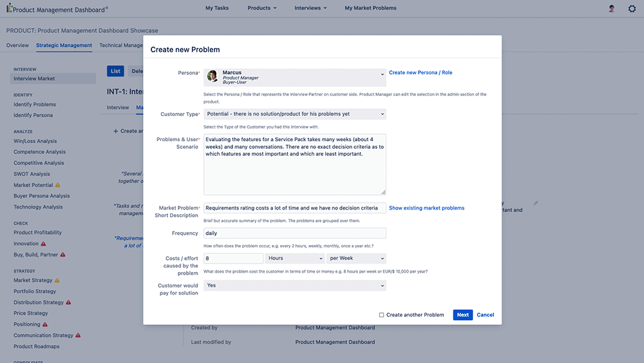644x363 pixels.
Task: Open the Customer Type dropdown
Action: pos(295,114)
